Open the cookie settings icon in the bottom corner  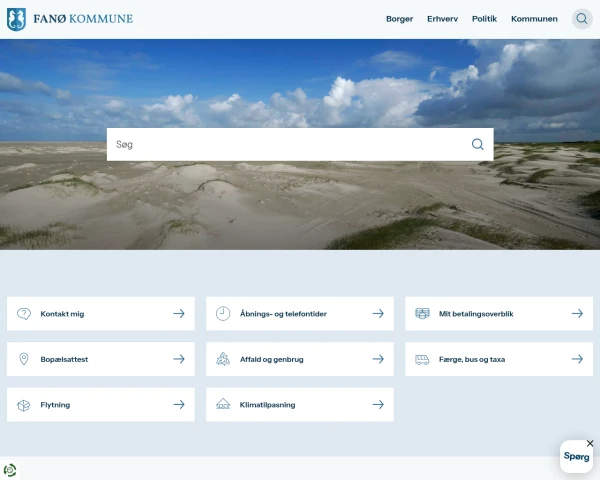pyautogui.click(x=10, y=470)
